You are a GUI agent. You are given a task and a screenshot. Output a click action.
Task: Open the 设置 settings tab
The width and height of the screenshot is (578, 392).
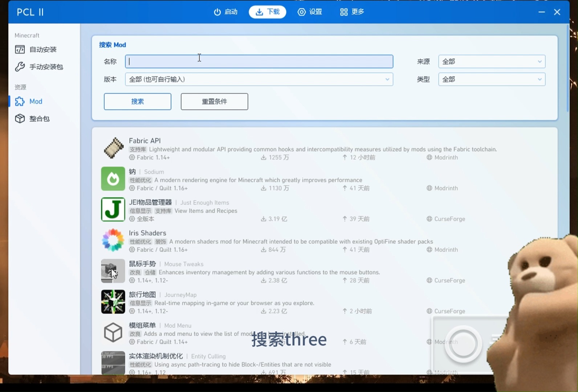(310, 12)
